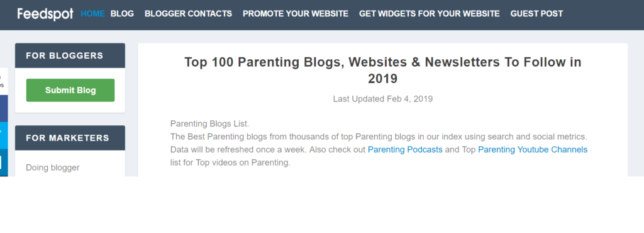
Task: Share via the dark blue Facebook bar
Action: (x=4, y=108)
